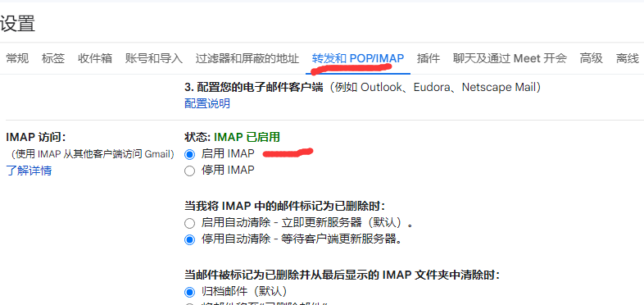Open the 常规 settings tab
This screenshot has width=644, height=305.
click(x=17, y=58)
